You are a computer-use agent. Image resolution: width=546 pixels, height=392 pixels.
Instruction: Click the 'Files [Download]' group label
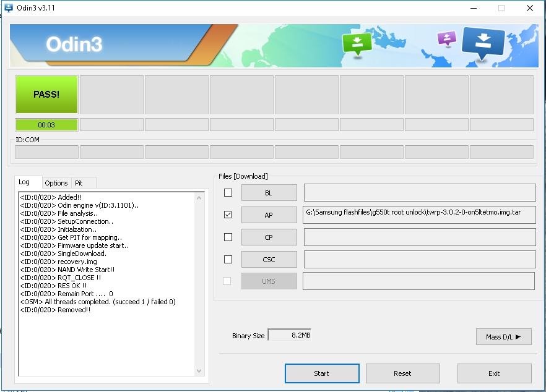[x=243, y=176]
